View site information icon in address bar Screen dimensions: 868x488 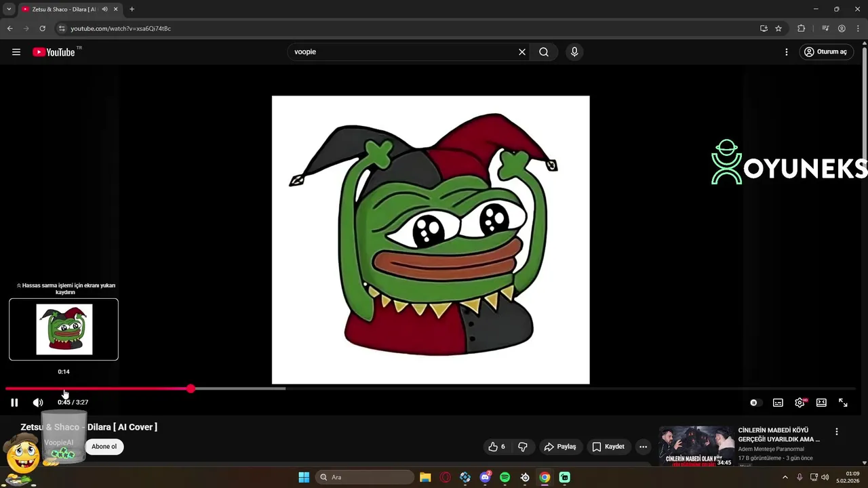tap(62, 28)
